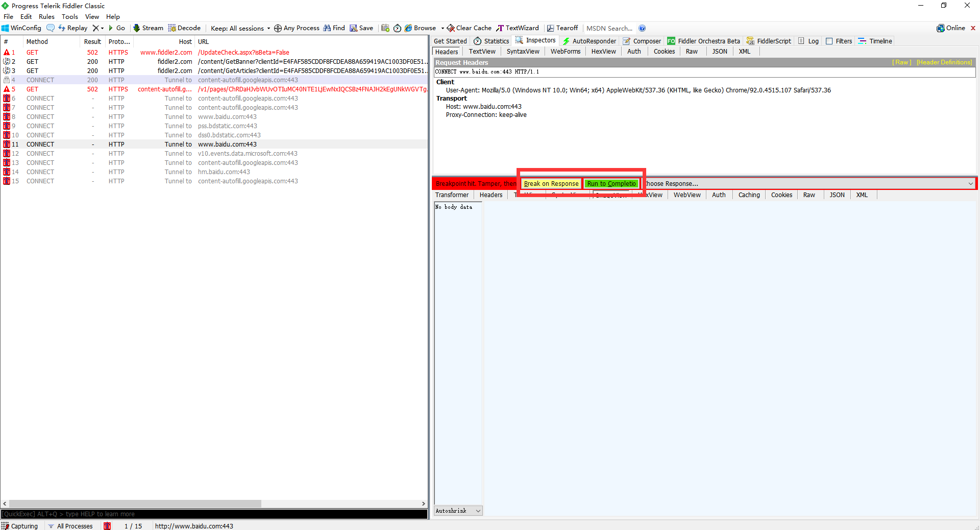Open Find sessions binoculars tool

[x=334, y=28]
